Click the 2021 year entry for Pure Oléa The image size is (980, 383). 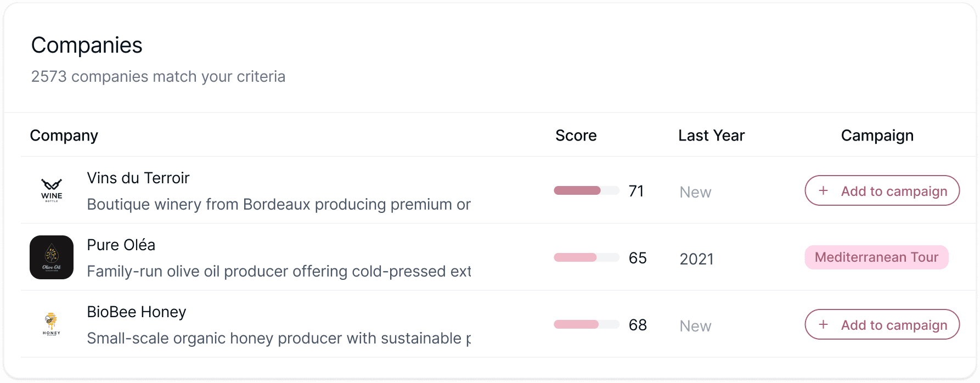pos(697,258)
